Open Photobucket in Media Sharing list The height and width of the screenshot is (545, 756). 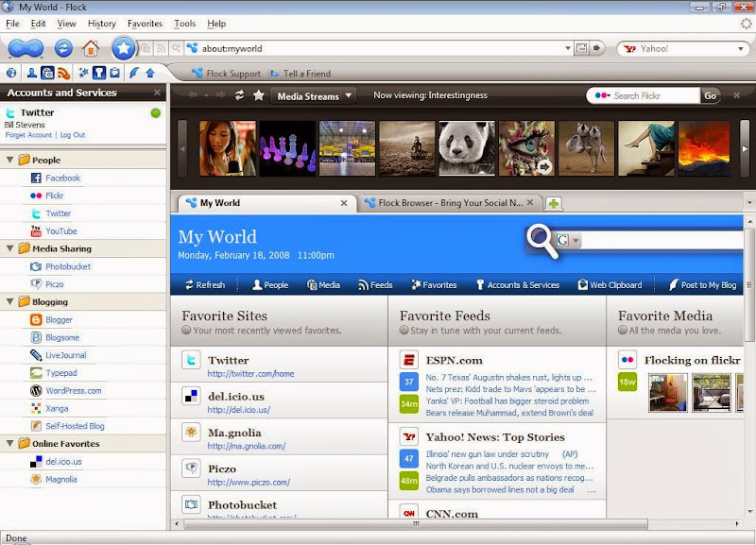67,266
